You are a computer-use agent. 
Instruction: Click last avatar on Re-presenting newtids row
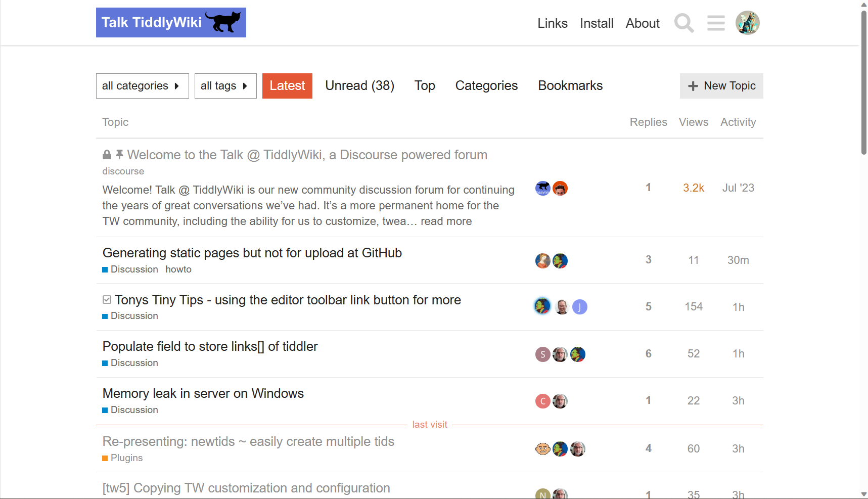577,449
